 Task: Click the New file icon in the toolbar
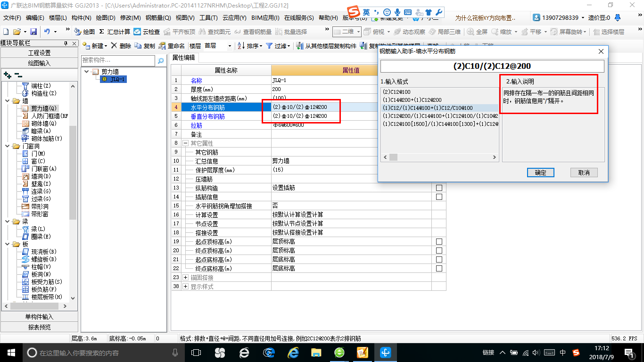point(6,32)
